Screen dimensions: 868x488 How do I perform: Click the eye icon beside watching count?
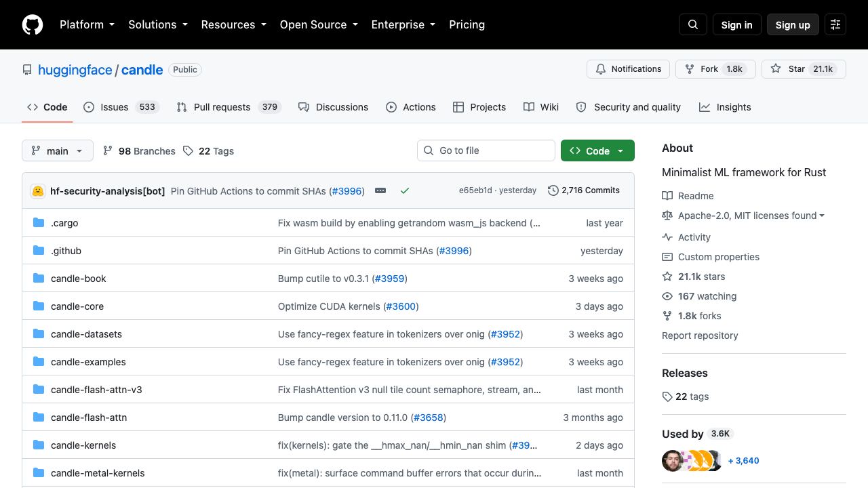tap(667, 296)
